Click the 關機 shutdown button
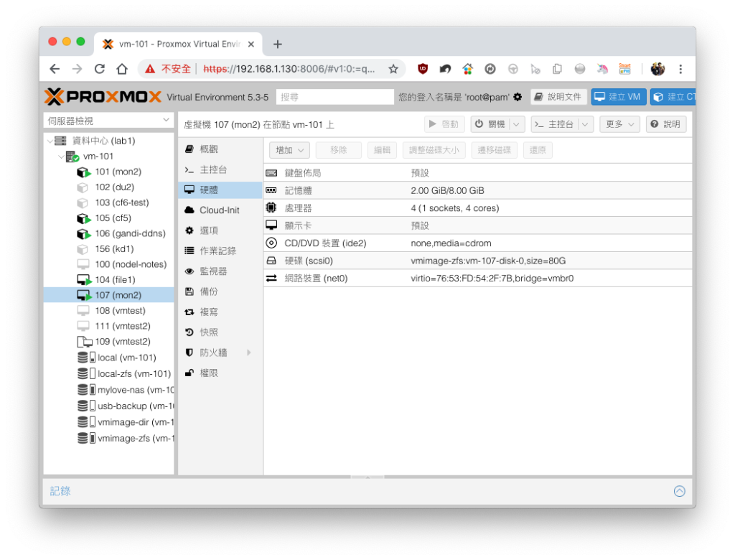Image resolution: width=735 pixels, height=560 pixels. [490, 124]
